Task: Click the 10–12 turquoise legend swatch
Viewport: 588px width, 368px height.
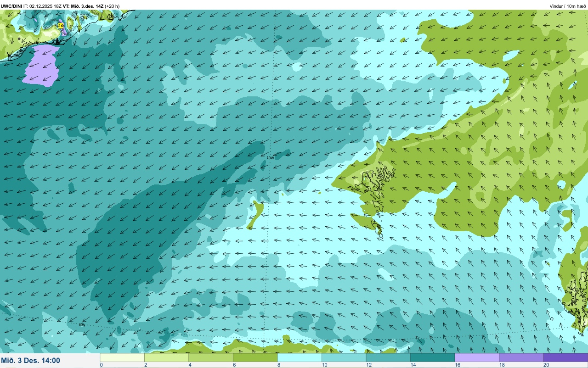Action: pos(344,357)
